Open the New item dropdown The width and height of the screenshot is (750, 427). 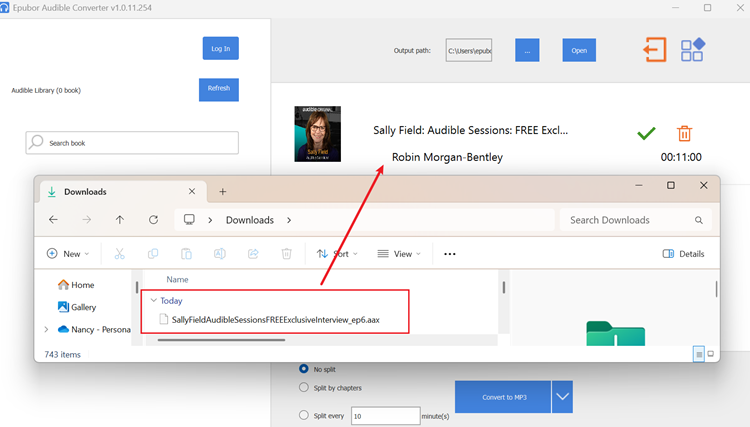(68, 254)
